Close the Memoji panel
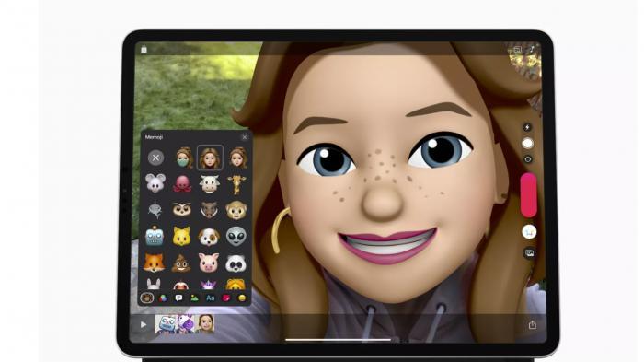 [245, 137]
